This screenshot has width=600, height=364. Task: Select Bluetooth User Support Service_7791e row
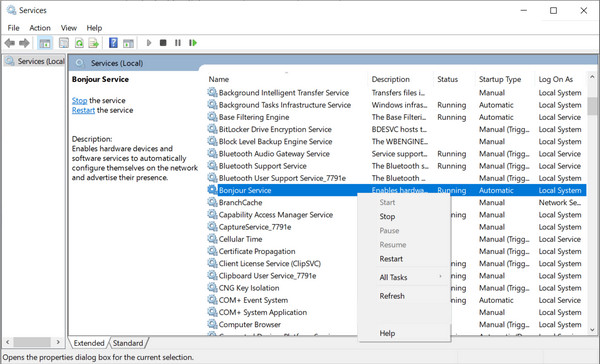[396, 178]
